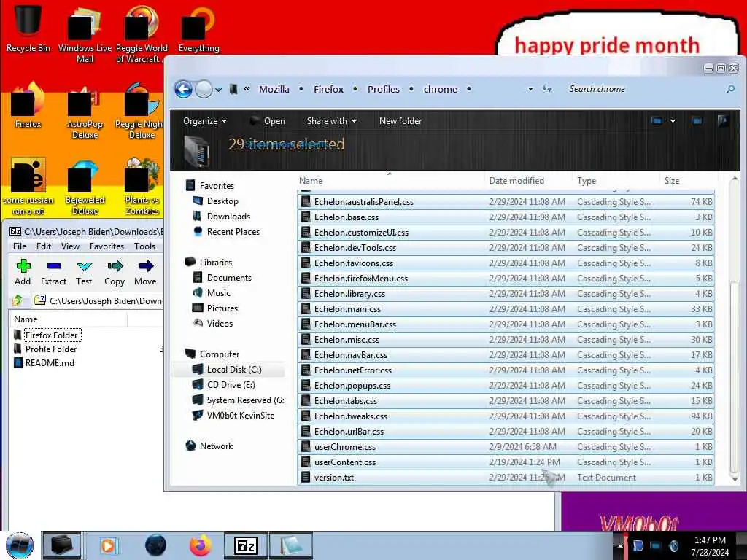Change the view with the views icon
This screenshot has width=747, height=560.
[x=657, y=121]
